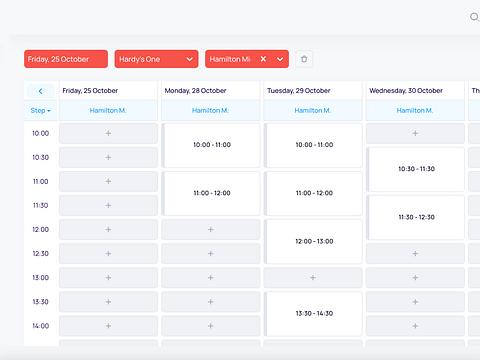Add slot at 13:00 on Tuesday, 29 October

pos(313,277)
